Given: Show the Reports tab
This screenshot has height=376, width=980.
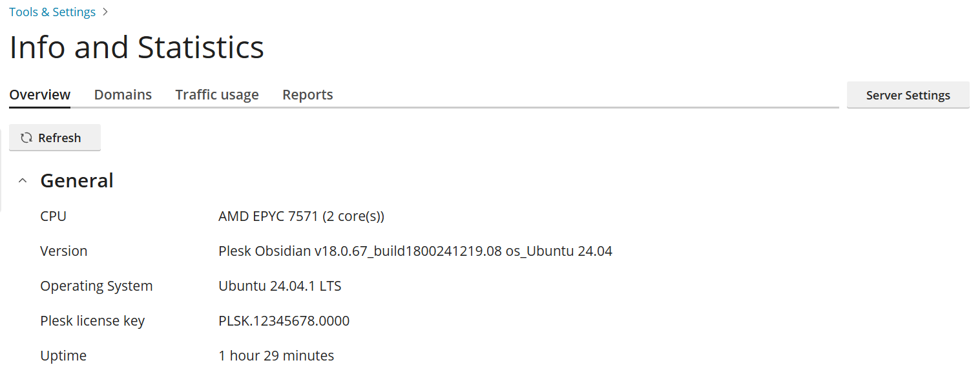Looking at the screenshot, I should coord(308,95).
